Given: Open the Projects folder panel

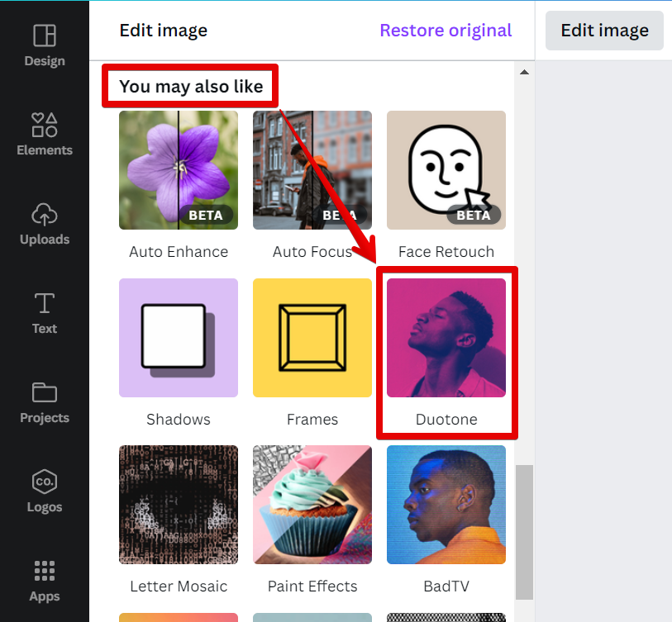Looking at the screenshot, I should [45, 401].
